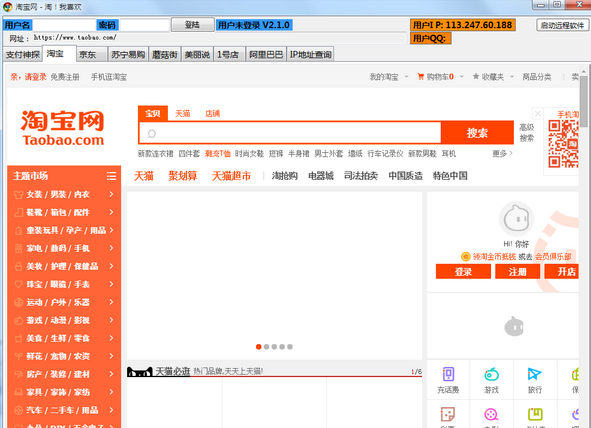Image resolution: width=591 pixels, height=428 pixels.
Task: Select the 天猫 search type tab
Action: point(183,113)
